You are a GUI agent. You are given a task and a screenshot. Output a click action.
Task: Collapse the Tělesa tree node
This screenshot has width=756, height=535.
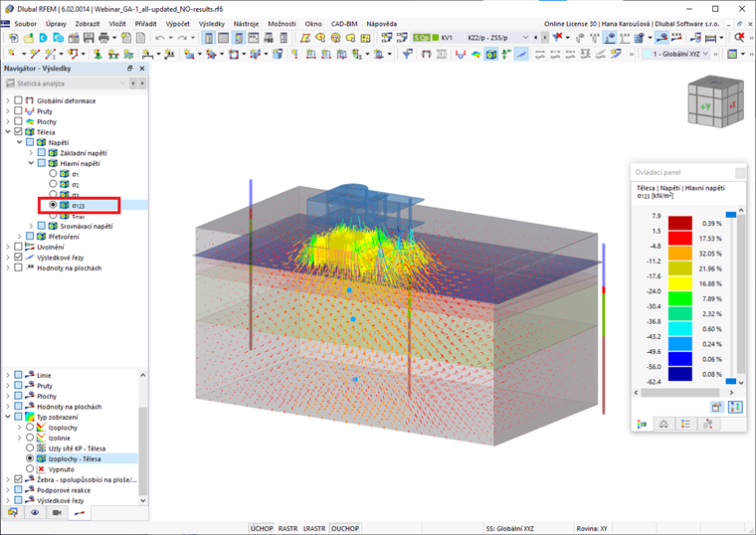(8, 131)
